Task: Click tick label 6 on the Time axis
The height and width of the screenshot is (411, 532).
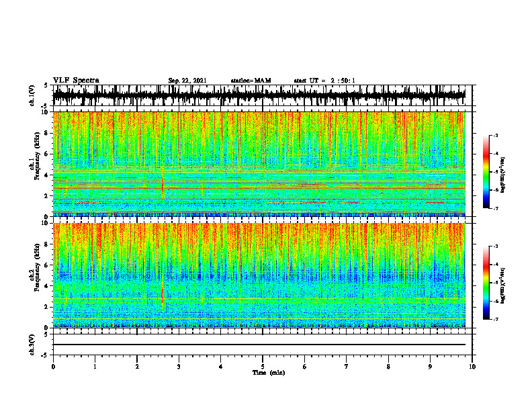Action: point(305,367)
